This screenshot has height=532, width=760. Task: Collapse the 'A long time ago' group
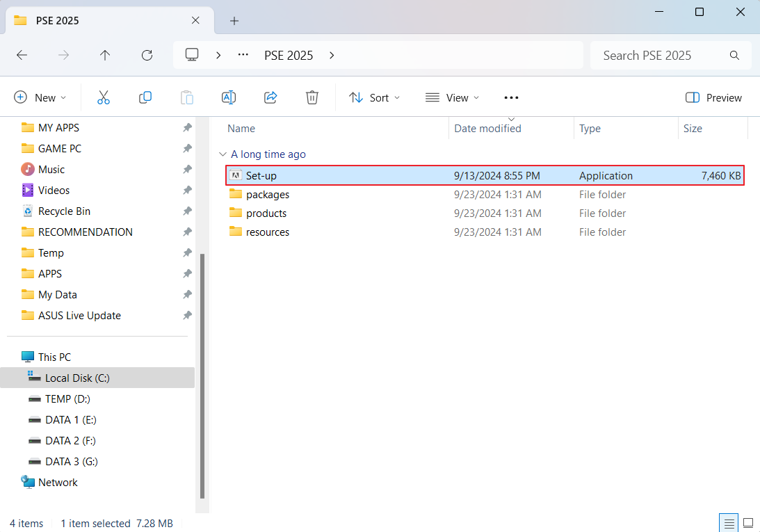[x=223, y=154]
